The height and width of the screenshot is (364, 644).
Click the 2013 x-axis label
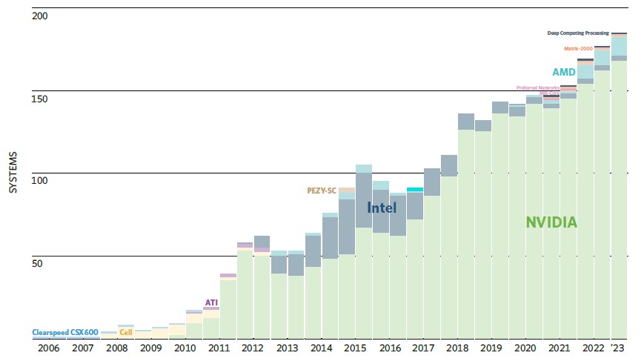point(287,348)
